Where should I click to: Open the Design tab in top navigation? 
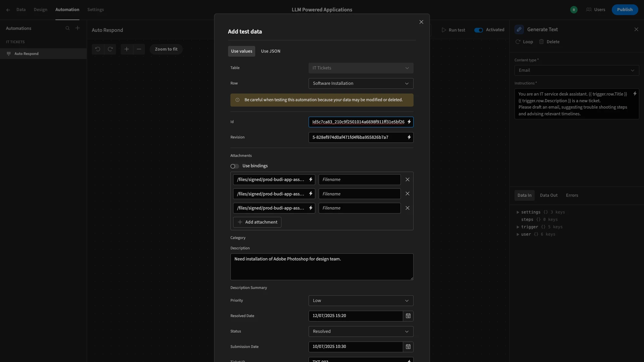(41, 10)
